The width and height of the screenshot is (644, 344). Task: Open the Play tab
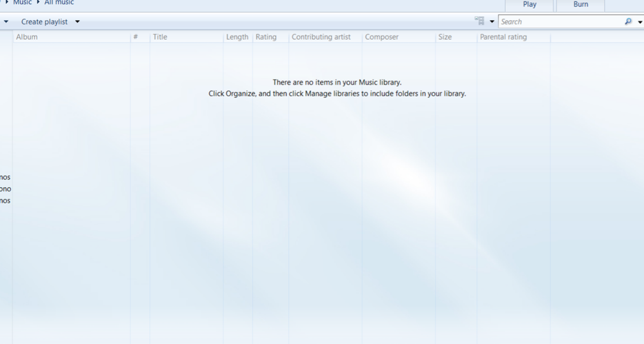tap(529, 5)
